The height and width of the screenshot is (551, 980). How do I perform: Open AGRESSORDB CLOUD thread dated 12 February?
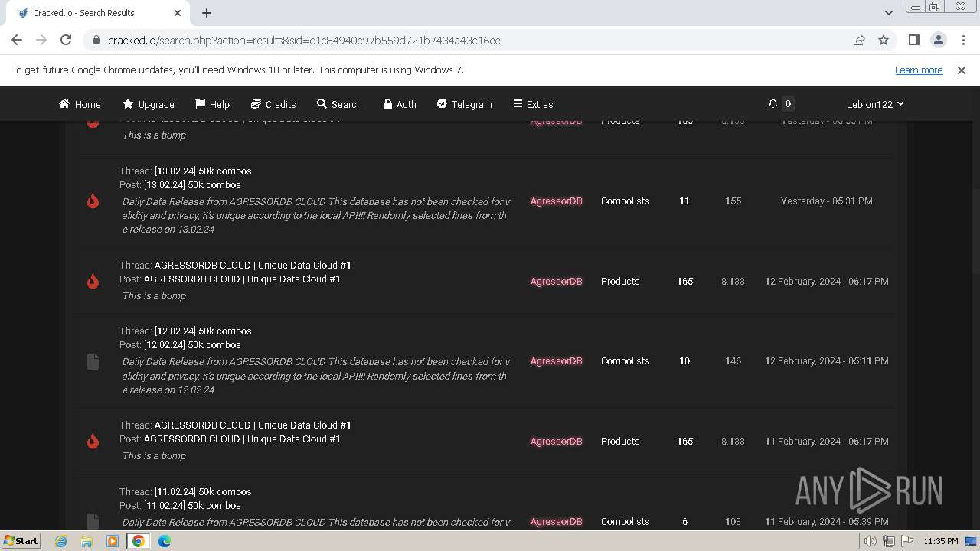[253, 265]
